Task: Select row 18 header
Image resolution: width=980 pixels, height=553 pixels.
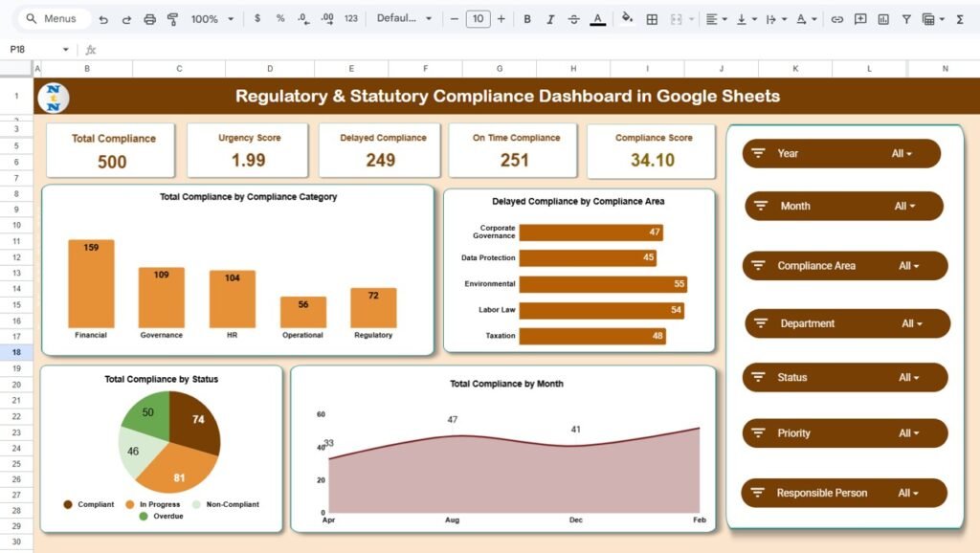Action: click(x=16, y=352)
